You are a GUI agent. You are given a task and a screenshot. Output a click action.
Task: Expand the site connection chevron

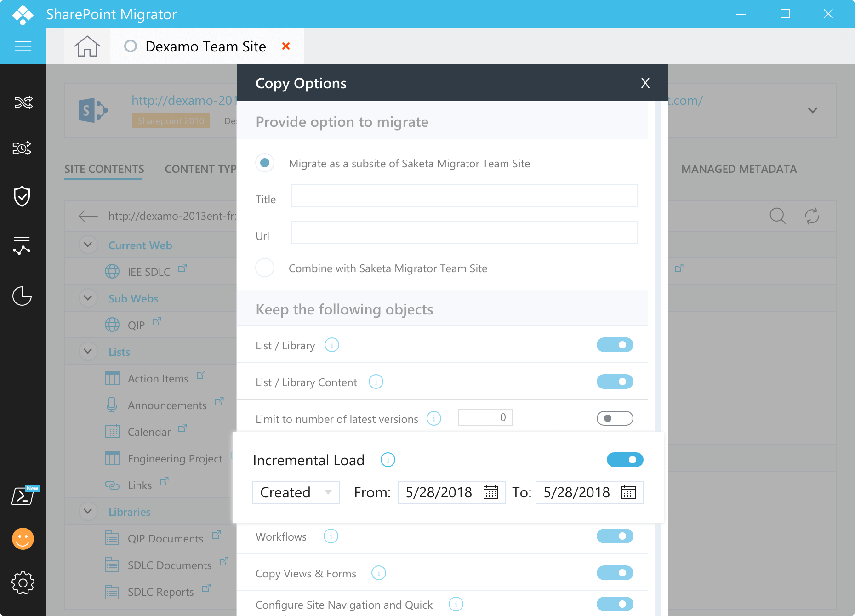(813, 110)
